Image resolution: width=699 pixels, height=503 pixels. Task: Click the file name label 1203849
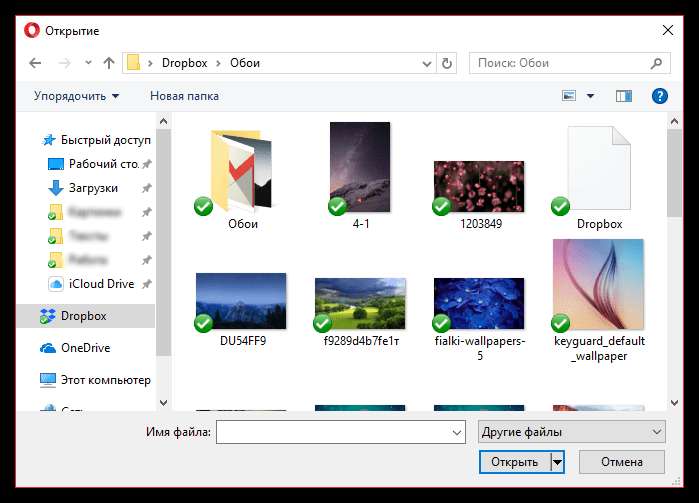pos(481,224)
